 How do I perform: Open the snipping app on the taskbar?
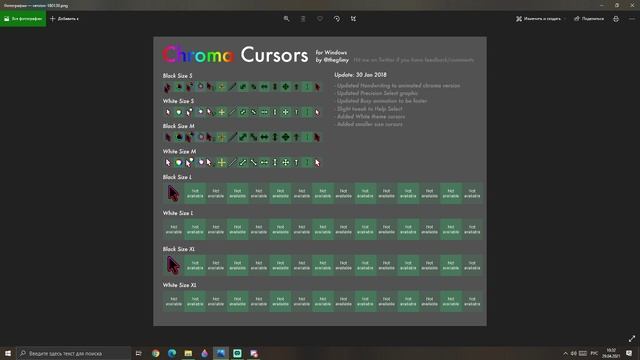pyautogui.click(x=254, y=353)
